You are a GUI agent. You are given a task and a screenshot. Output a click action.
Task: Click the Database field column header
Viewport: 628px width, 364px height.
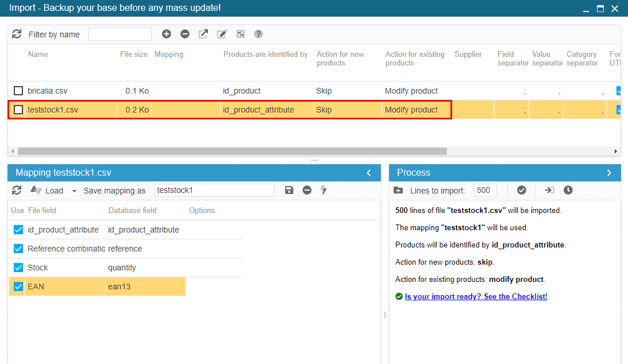click(133, 210)
